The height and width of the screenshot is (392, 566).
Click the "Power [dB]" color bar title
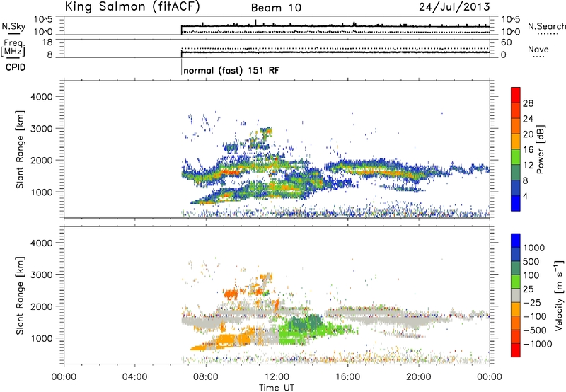pyautogui.click(x=541, y=149)
